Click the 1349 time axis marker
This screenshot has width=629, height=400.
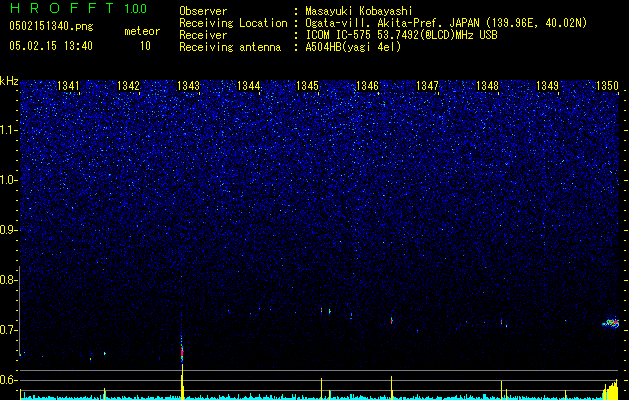(x=547, y=86)
